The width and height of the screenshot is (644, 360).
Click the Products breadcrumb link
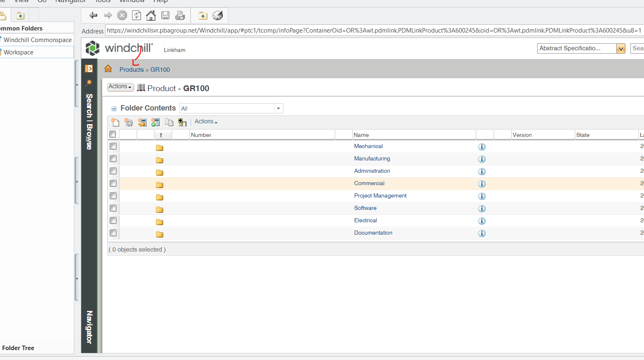(132, 70)
